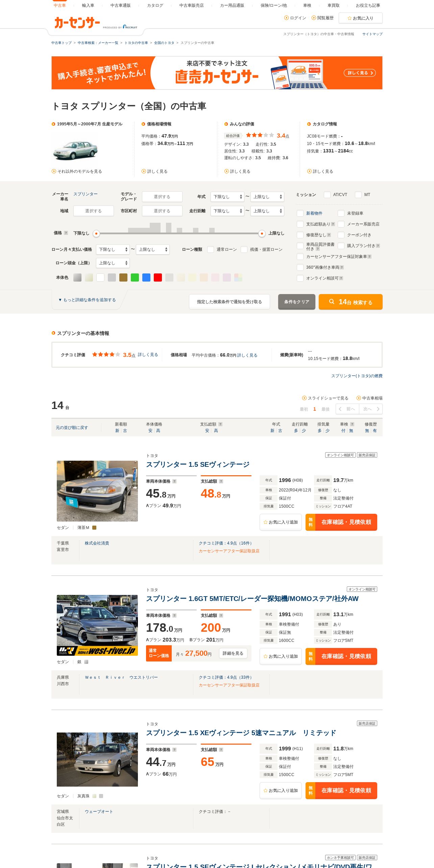Open the 車買取 top navigation item

[333, 5]
